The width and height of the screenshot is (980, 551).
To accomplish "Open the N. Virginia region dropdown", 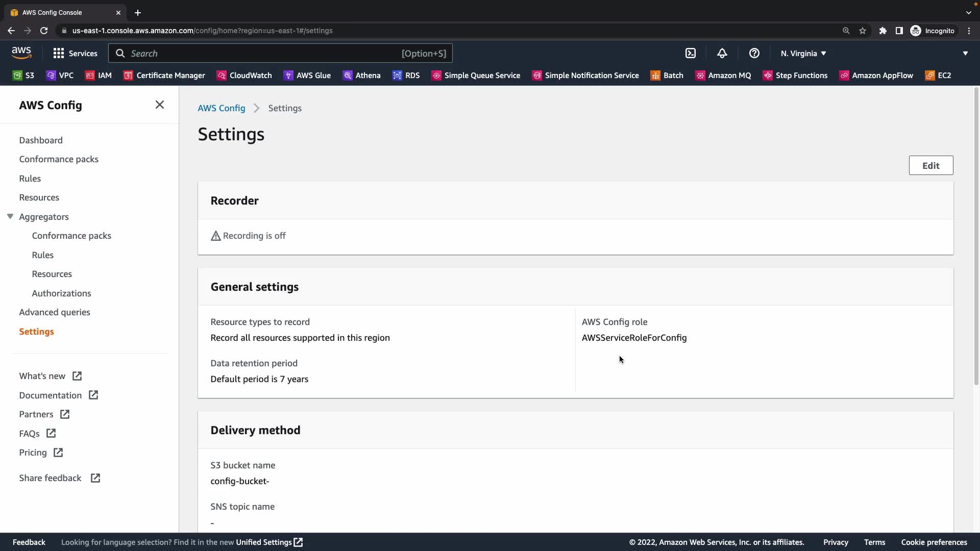I will [x=803, y=53].
